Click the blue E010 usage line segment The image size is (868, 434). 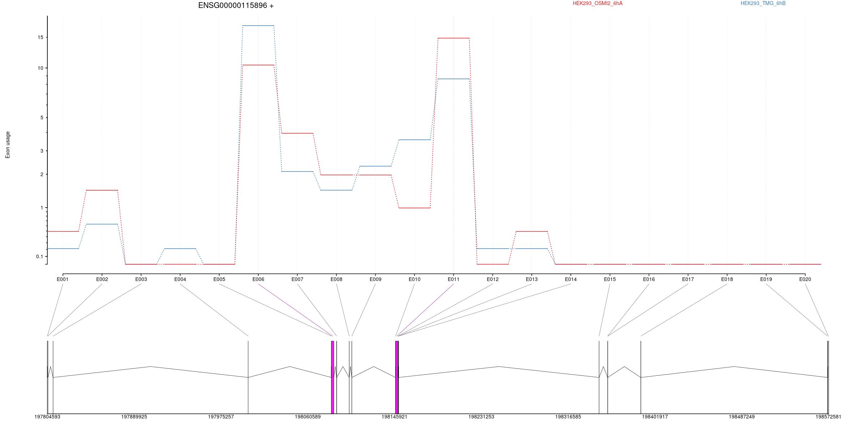point(414,140)
